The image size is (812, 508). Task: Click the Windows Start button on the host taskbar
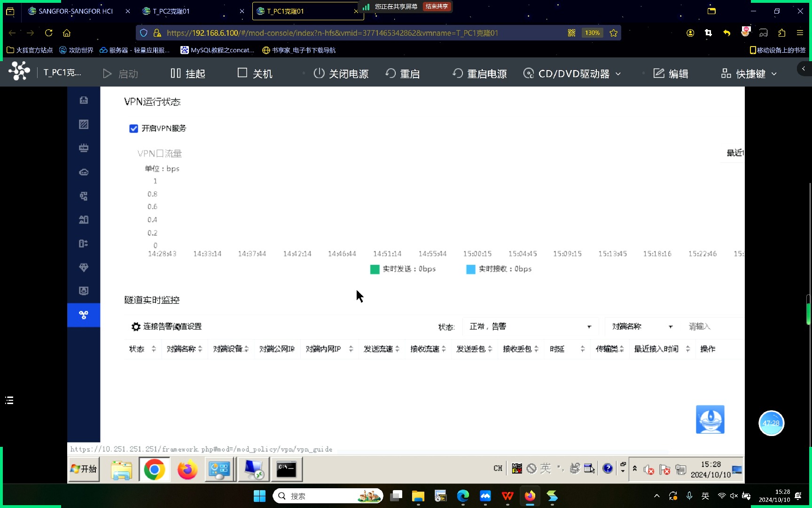click(x=259, y=496)
